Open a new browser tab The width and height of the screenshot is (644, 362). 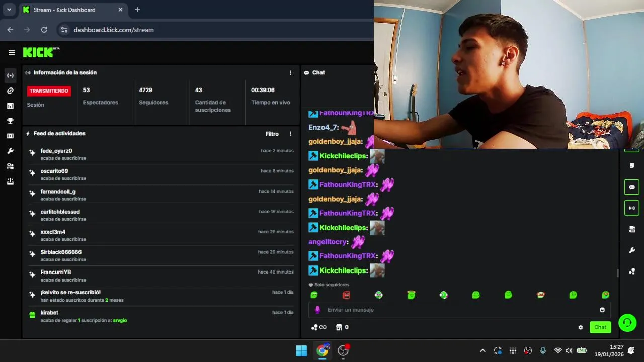pyautogui.click(x=137, y=10)
